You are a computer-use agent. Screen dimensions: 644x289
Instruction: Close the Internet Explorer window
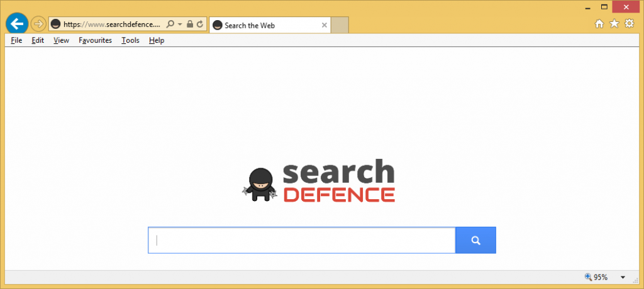click(x=626, y=7)
